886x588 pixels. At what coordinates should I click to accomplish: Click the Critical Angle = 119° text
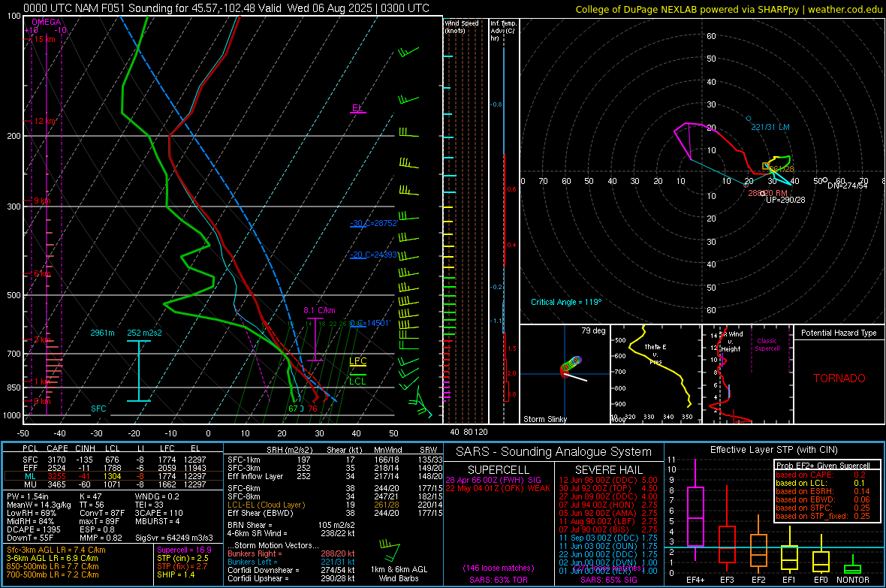(x=566, y=302)
